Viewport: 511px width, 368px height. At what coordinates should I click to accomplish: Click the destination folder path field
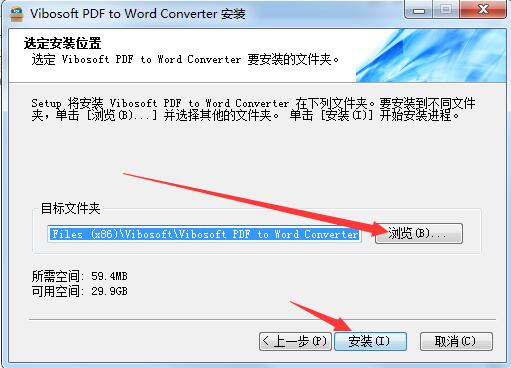point(204,234)
